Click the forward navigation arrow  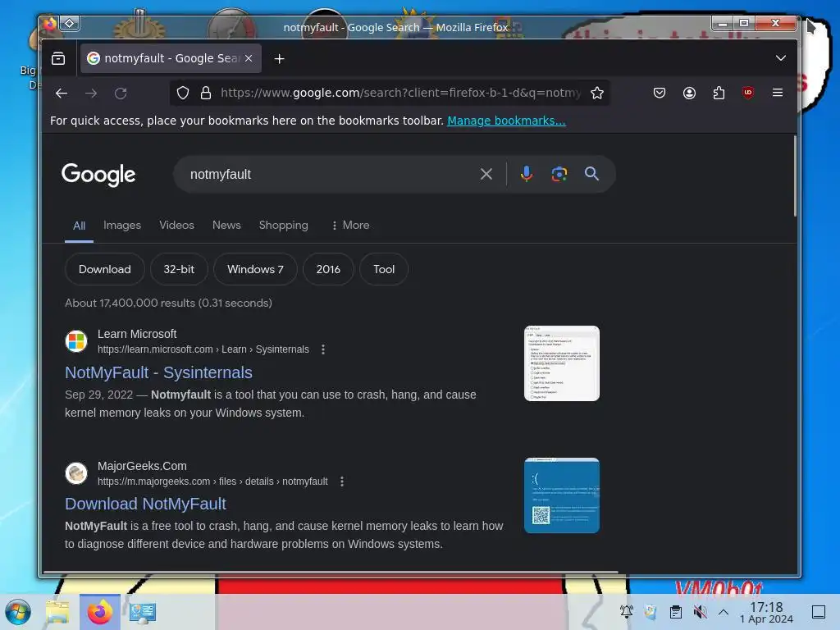click(91, 94)
